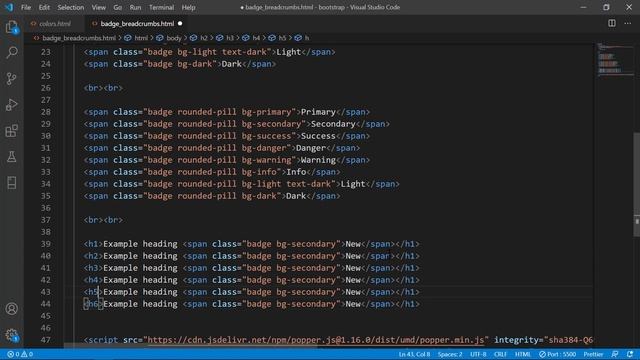Viewport: 640px width, 360px height.
Task: Click the h5 opening tag on line 43
Action: (93, 292)
